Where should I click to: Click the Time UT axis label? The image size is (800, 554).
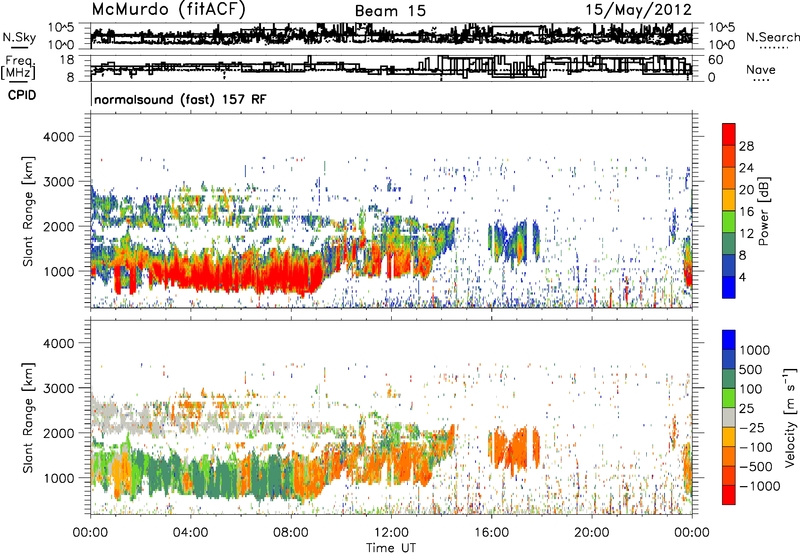click(x=391, y=548)
